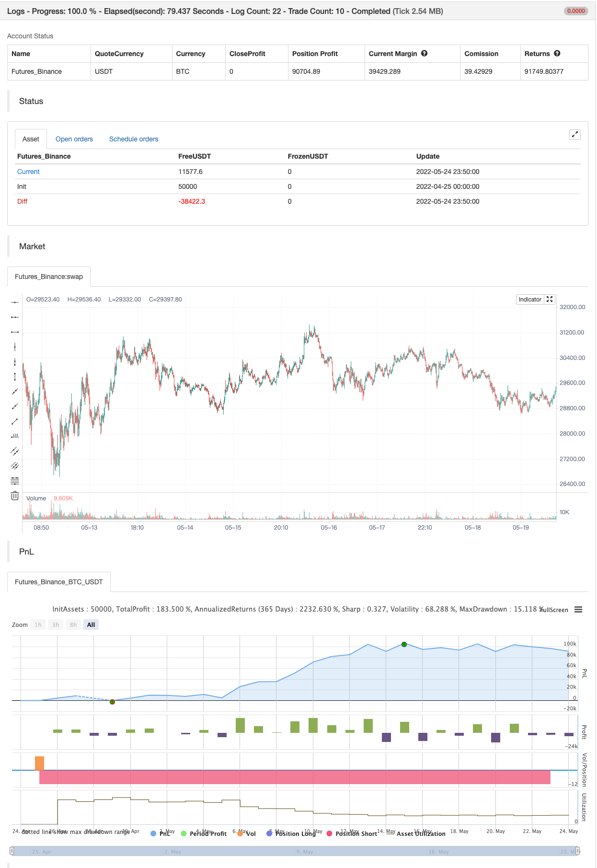Click the market chart fullscreen icon

550,299
